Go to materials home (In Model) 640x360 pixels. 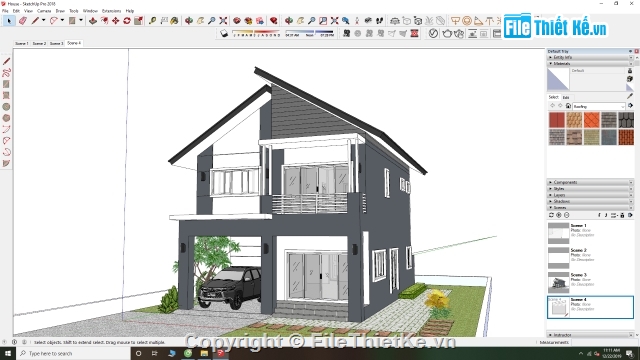click(568, 106)
